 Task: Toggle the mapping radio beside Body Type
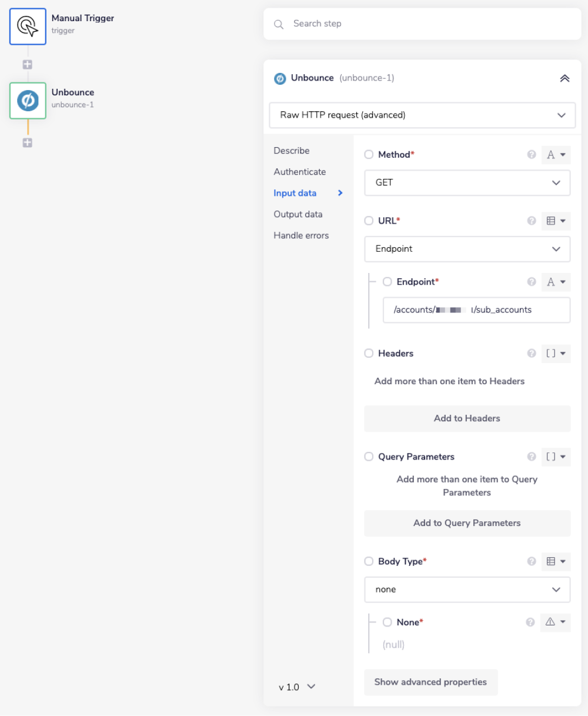369,561
